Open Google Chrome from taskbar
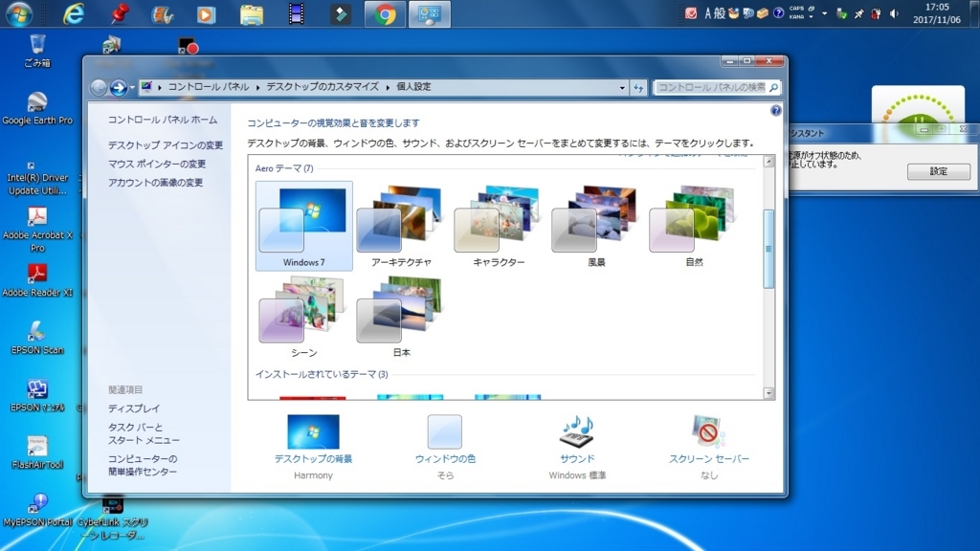This screenshot has height=551, width=980. pyautogui.click(x=385, y=14)
